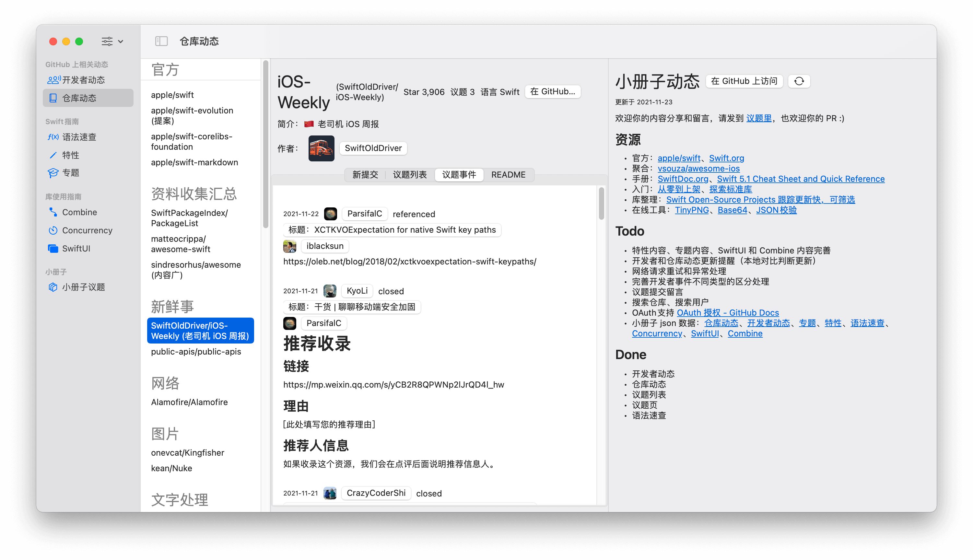
Task: Click the issue events scrollbar
Action: coord(601,203)
